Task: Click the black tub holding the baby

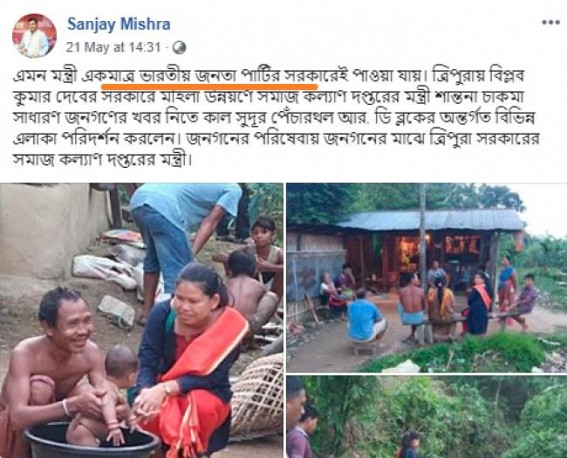Action: (91, 441)
